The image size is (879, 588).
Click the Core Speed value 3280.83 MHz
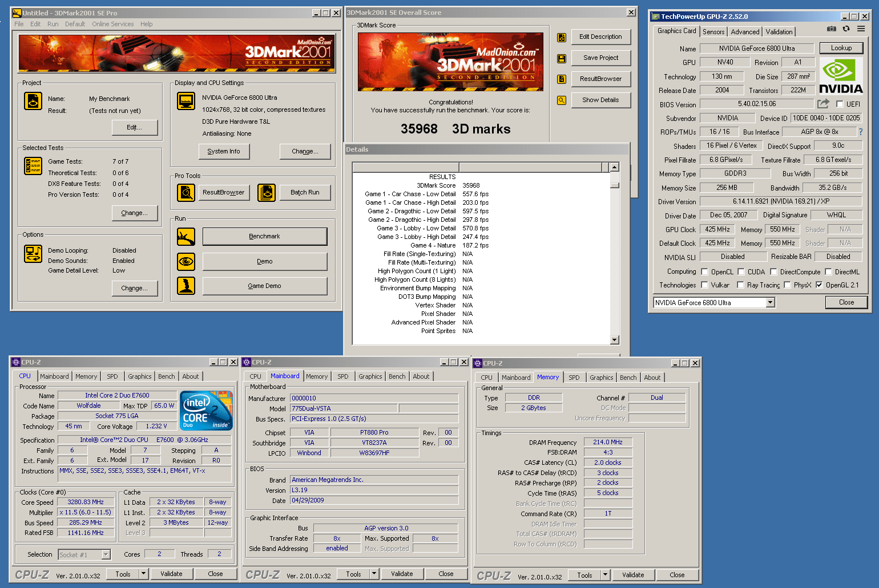point(86,502)
